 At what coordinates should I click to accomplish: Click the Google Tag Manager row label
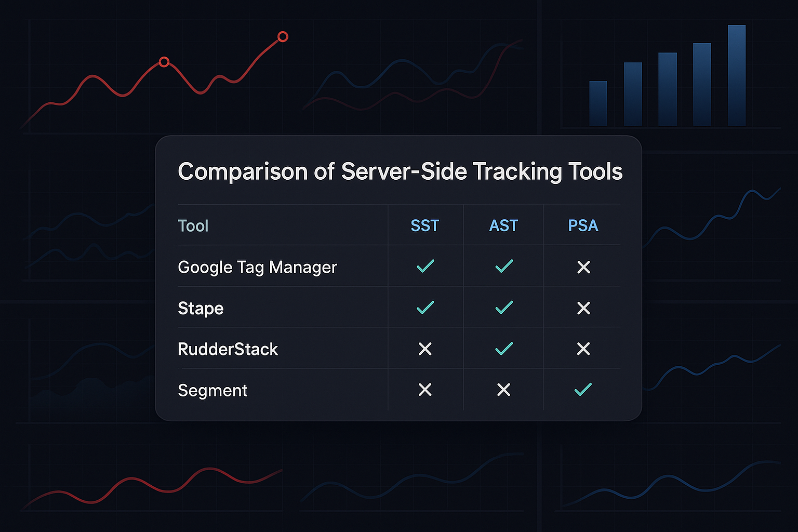(257, 268)
